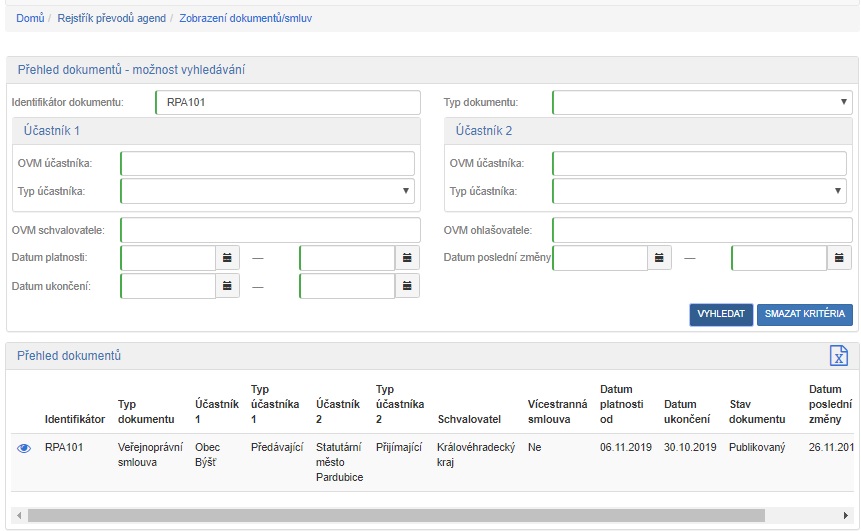Viewport: 861px width, 531px height.
Task: Open calendar for Datum platnosti start date
Action: click(228, 258)
